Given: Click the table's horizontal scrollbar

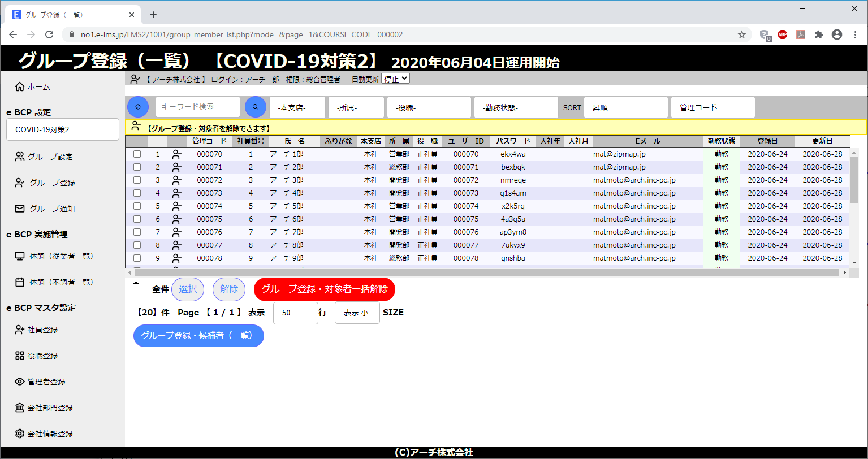Looking at the screenshot, I should click(x=486, y=272).
